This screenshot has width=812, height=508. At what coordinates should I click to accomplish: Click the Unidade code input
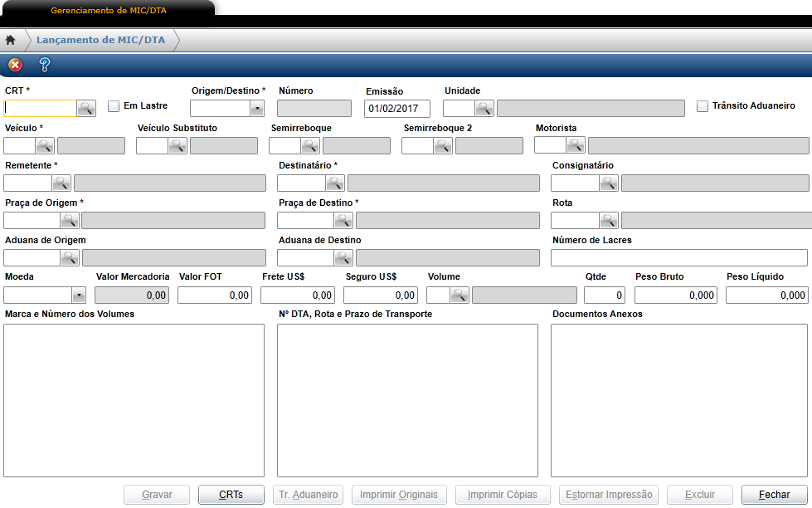pyautogui.click(x=459, y=109)
